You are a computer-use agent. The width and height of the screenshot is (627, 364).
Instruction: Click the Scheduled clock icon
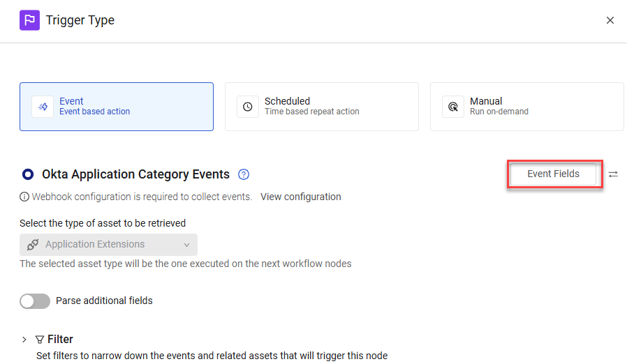248,107
